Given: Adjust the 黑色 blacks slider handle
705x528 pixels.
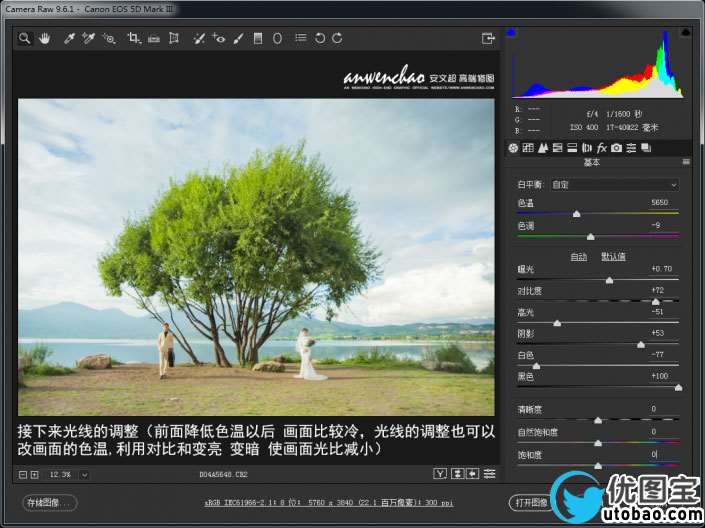Looking at the screenshot, I should pos(678,388).
